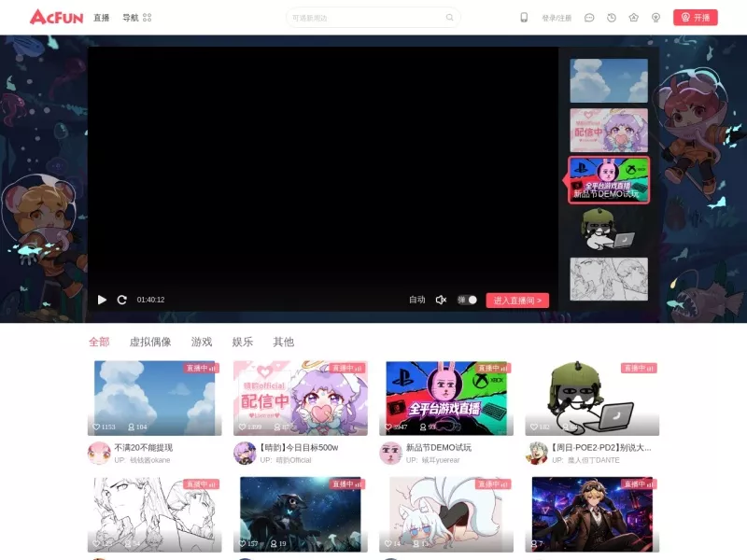This screenshot has height=560, width=747.
Task: Open the white fox girl live card
Action: pyautogui.click(x=446, y=514)
